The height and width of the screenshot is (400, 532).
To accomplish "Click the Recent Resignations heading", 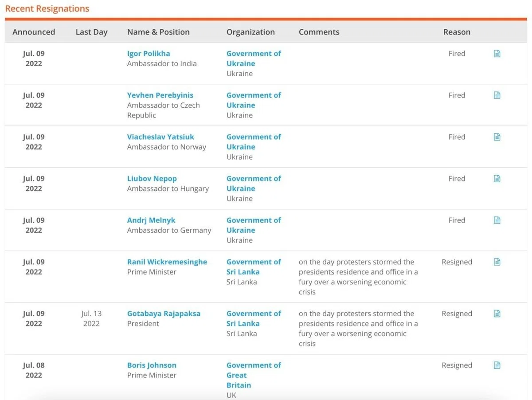I will tap(47, 8).
